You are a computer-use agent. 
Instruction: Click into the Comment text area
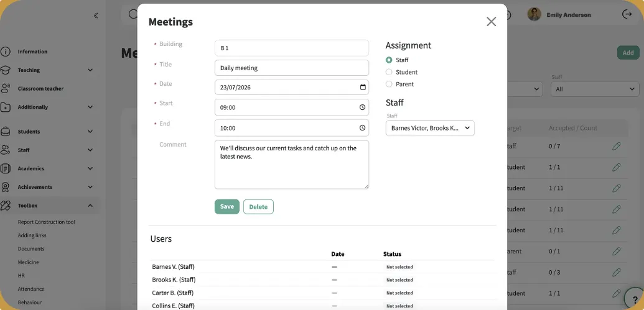pos(292,165)
